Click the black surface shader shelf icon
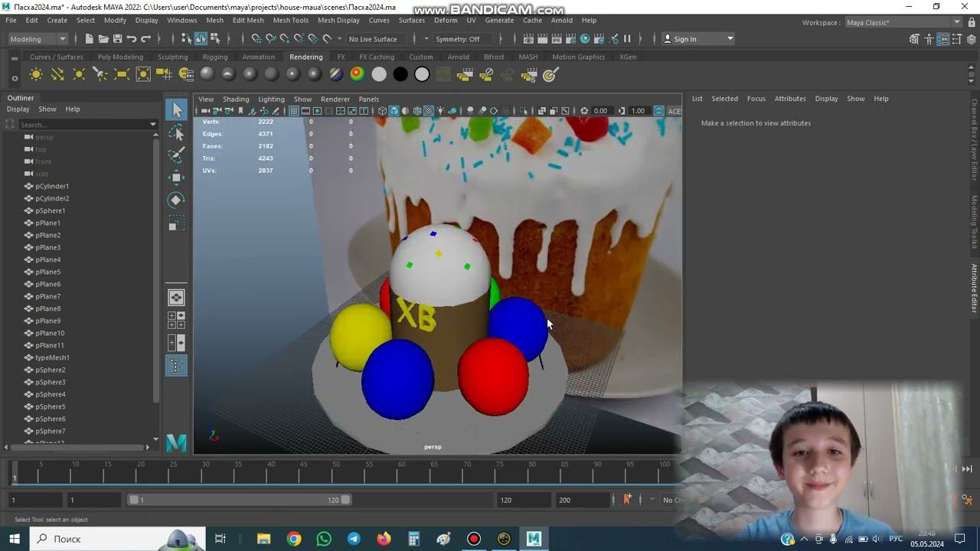The height and width of the screenshot is (551, 980). coord(400,74)
